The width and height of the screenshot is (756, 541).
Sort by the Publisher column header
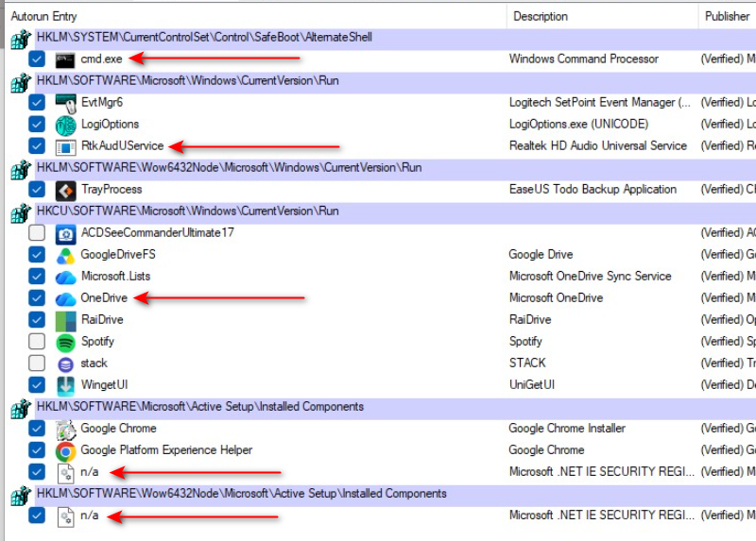pyautogui.click(x=727, y=16)
